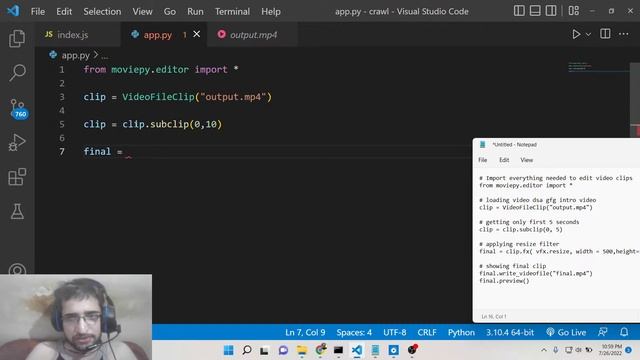Show hidden system tray icons chevron
The height and width of the screenshot is (360, 640).
pyautogui.click(x=544, y=350)
